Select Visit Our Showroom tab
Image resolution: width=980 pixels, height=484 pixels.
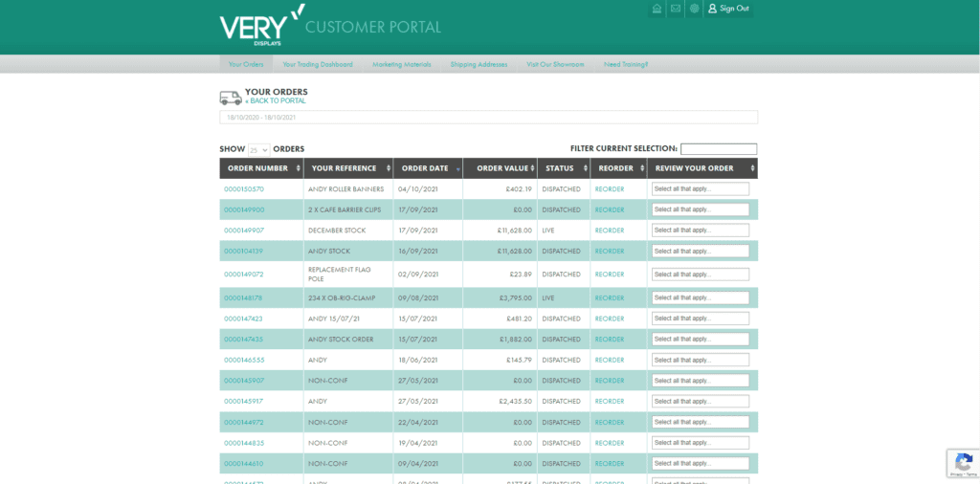pyautogui.click(x=555, y=64)
